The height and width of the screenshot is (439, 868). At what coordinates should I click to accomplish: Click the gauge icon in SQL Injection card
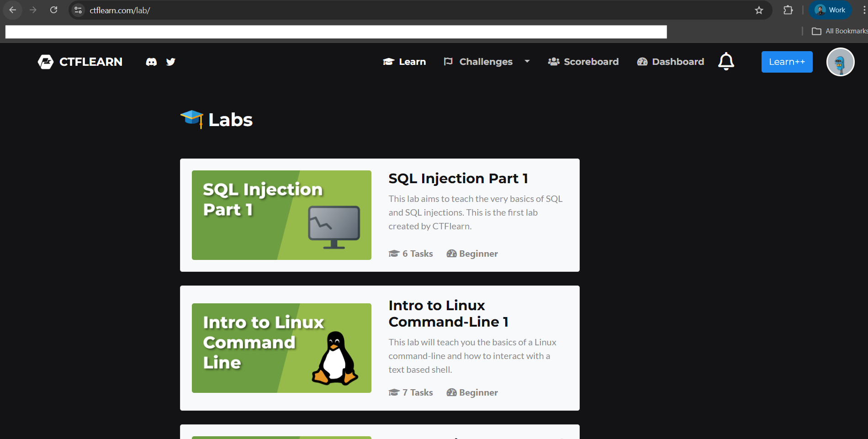451,254
